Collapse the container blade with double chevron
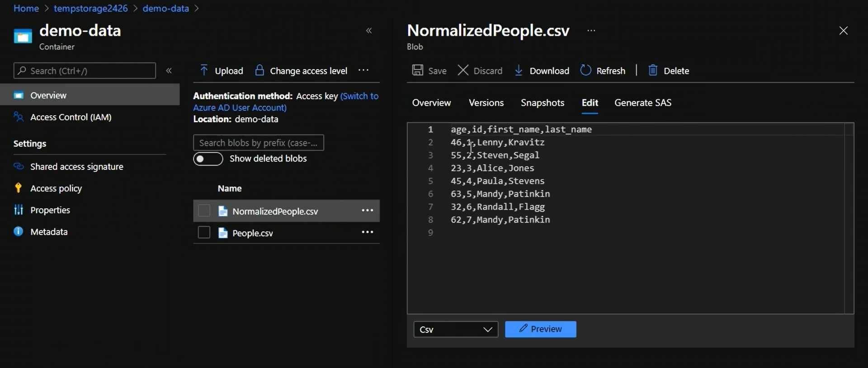This screenshot has height=368, width=868. pyautogui.click(x=369, y=31)
